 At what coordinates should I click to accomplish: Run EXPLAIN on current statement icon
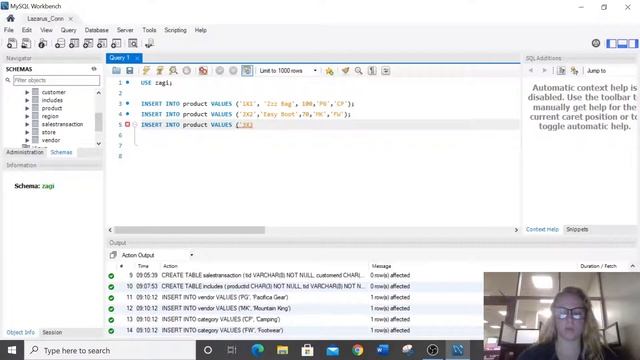coord(173,71)
